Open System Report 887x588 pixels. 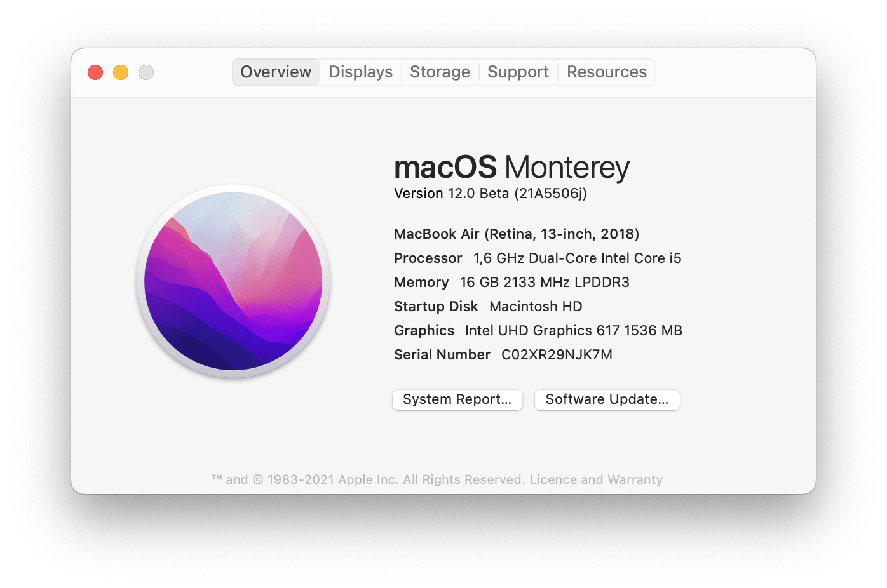click(x=457, y=399)
